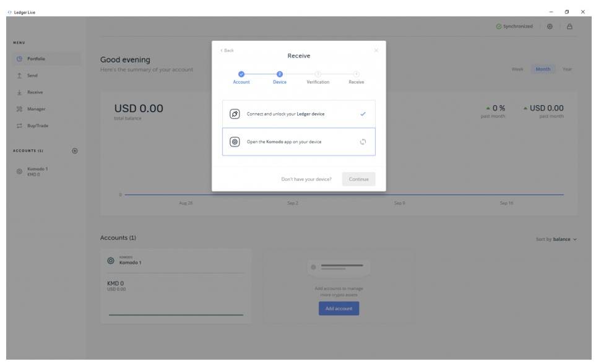Open the Sort by balance dropdown
Image resolution: width=596 pixels, height=364 pixels.
coord(556,239)
